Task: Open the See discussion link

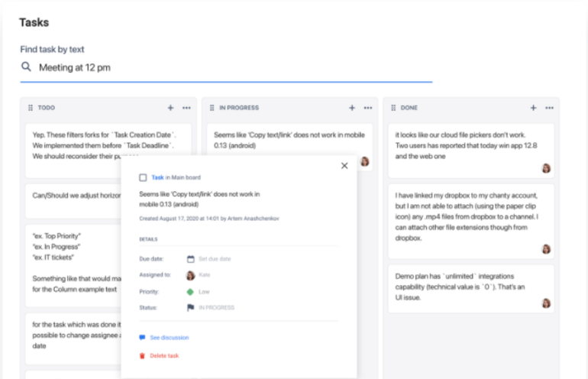Action: coord(169,337)
